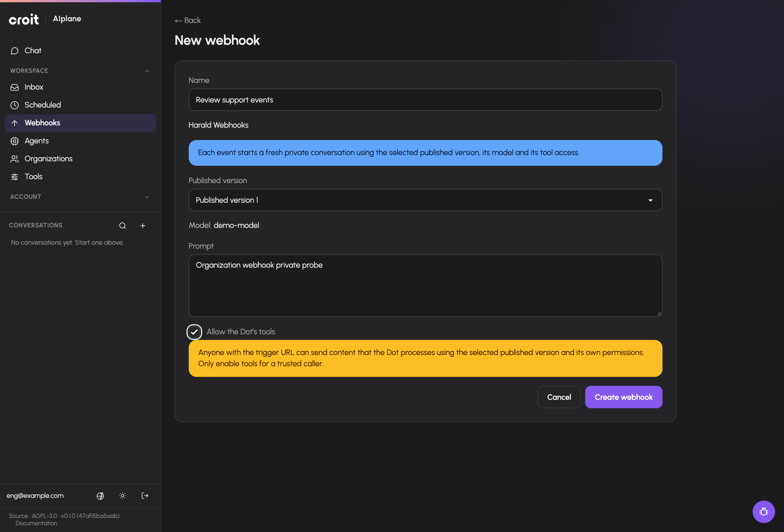The width and height of the screenshot is (784, 532).
Task: Open the Documentation link
Action: coord(36,523)
